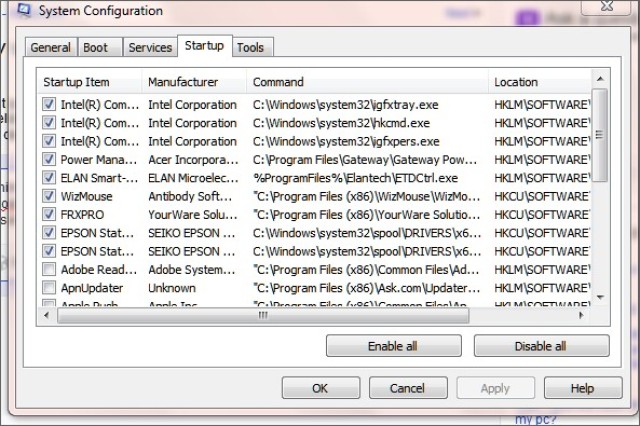Click the Enable all button
The image size is (640, 426).
click(393, 346)
